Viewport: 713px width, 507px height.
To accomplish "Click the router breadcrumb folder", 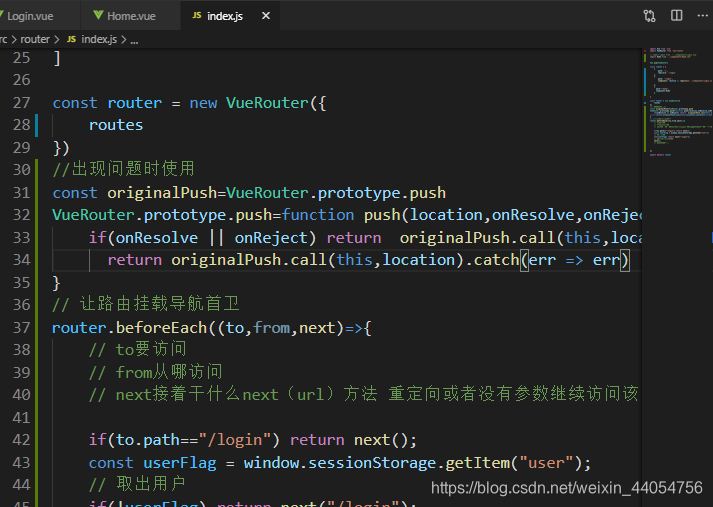I will [35, 40].
